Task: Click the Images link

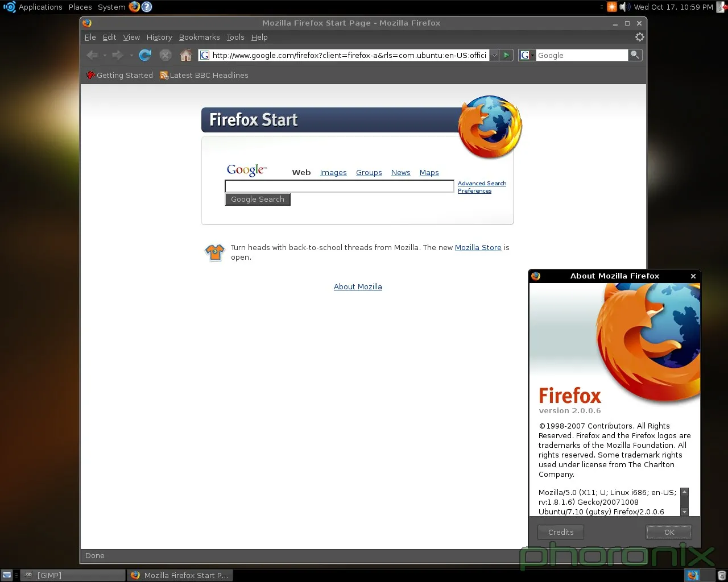Action: [333, 172]
